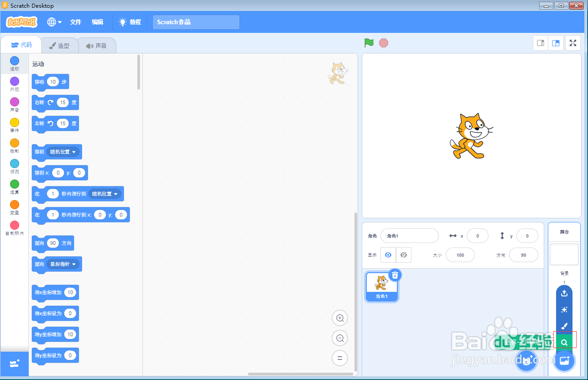Switch to the 造型 (Costumes) tab
This screenshot has width=588, height=380.
pyautogui.click(x=59, y=45)
